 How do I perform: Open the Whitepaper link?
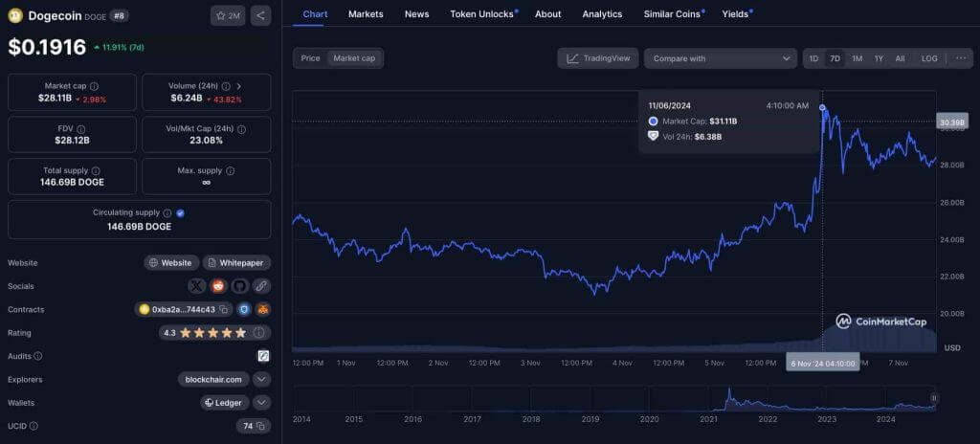236,262
